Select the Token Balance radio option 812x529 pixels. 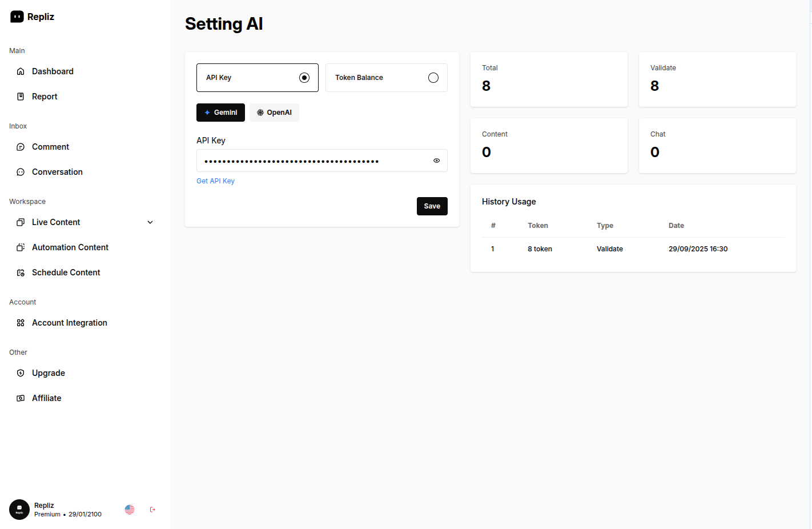coord(433,78)
